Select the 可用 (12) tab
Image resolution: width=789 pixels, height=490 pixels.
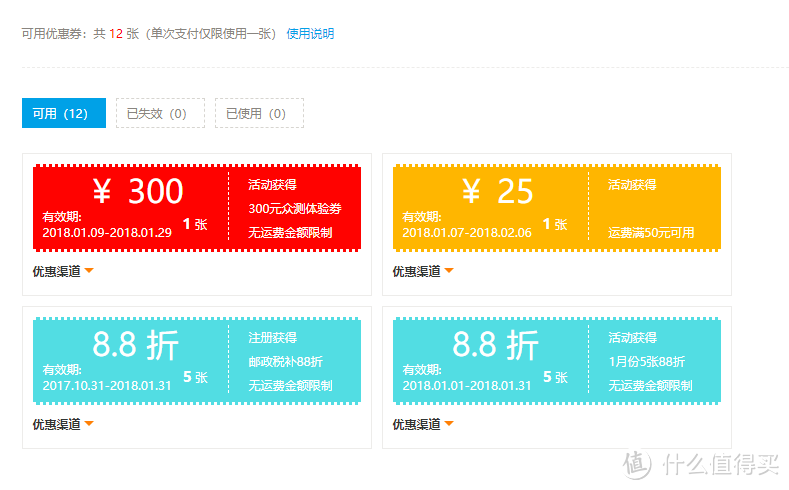point(64,113)
